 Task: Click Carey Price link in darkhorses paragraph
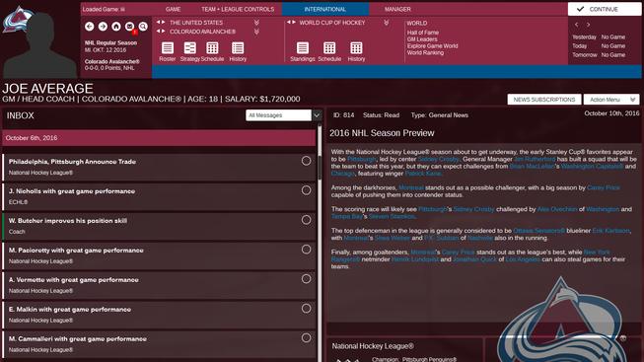click(604, 187)
